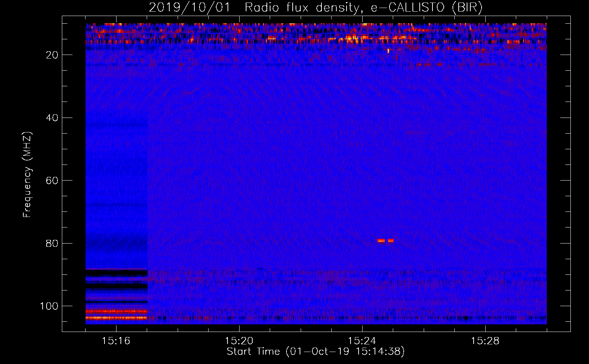589x364 pixels.
Task: Click the '15:24' time tick label
Action: pos(362,341)
